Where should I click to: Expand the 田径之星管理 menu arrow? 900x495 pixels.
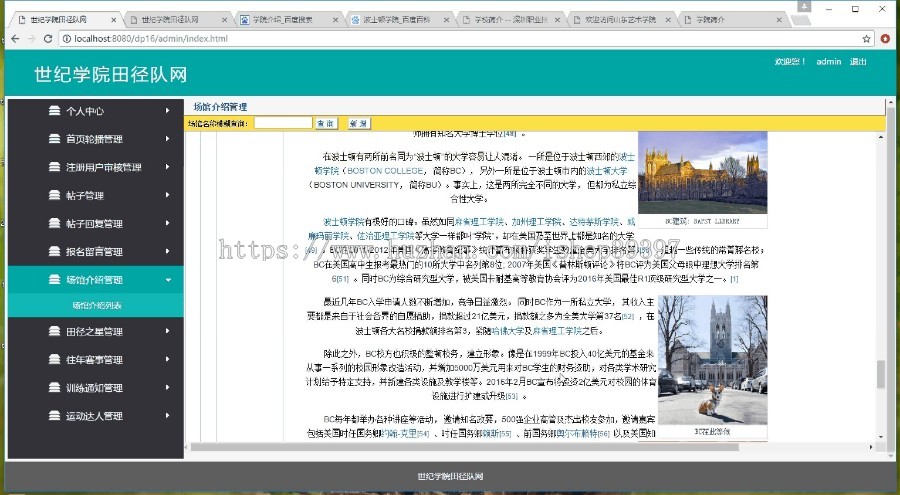pos(168,331)
